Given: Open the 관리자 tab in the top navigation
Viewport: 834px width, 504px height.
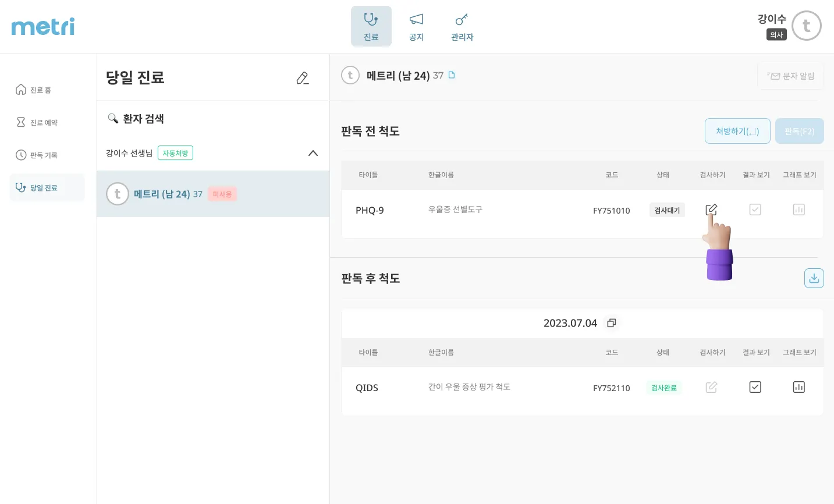Looking at the screenshot, I should point(462,27).
